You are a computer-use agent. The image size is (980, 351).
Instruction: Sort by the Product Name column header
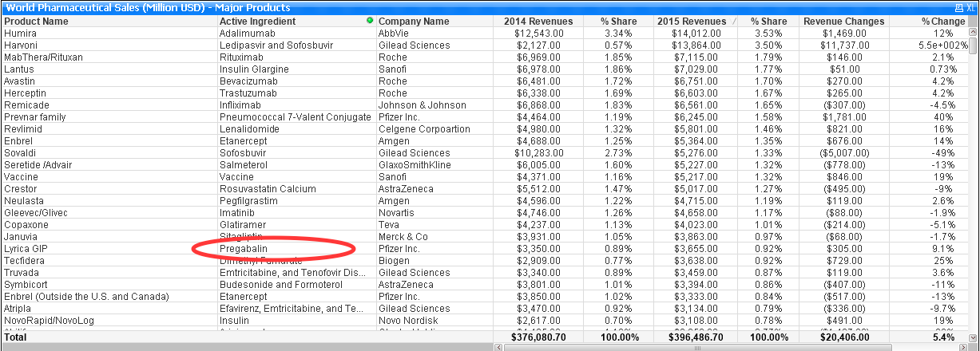(x=109, y=22)
